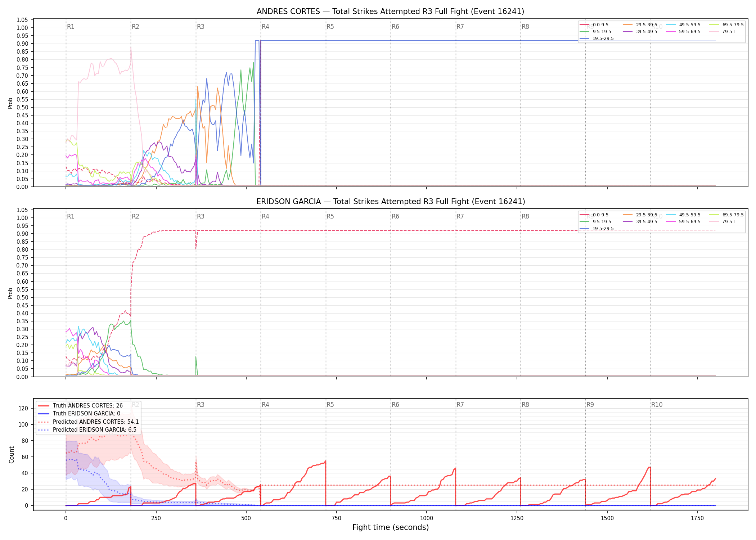756x540 pixels.
Task: Select the 0.0-9.5 entry in top chart legend
Action: click(x=594, y=25)
